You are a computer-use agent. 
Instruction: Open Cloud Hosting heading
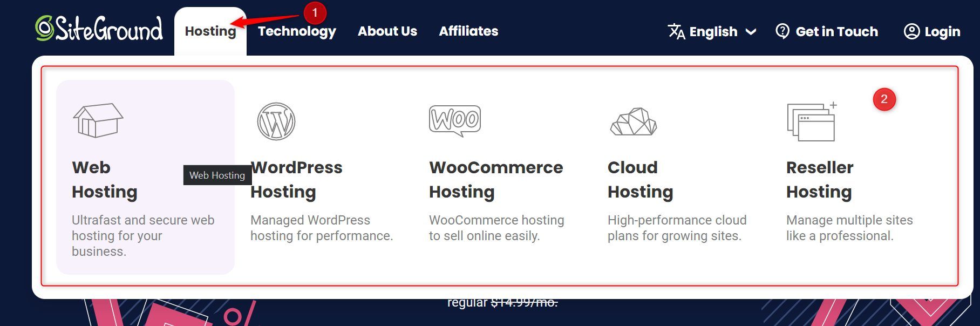[x=641, y=180]
